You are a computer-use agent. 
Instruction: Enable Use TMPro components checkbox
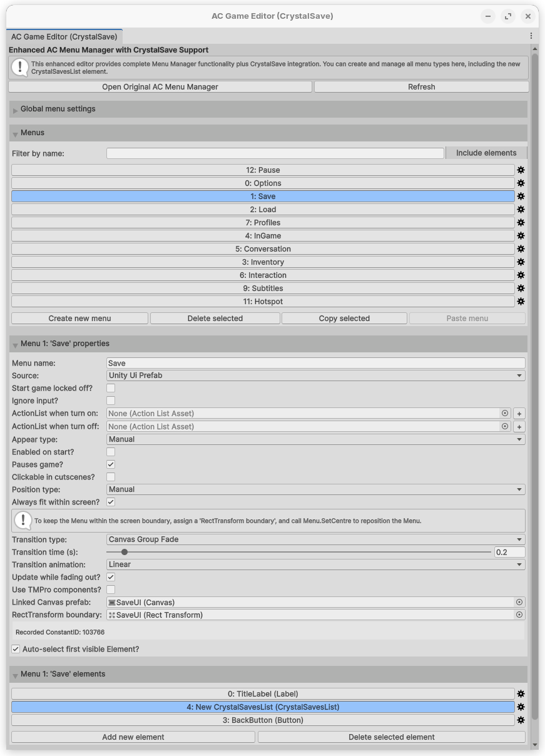(111, 590)
